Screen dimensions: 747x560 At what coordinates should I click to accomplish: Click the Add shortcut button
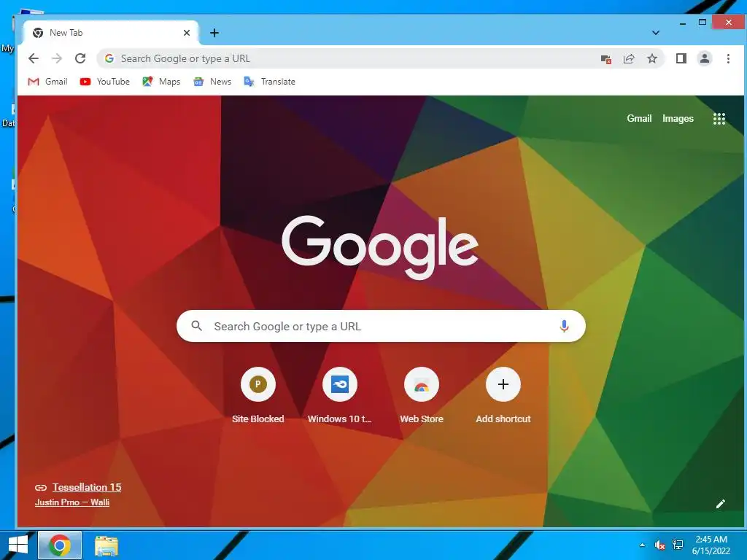(503, 396)
